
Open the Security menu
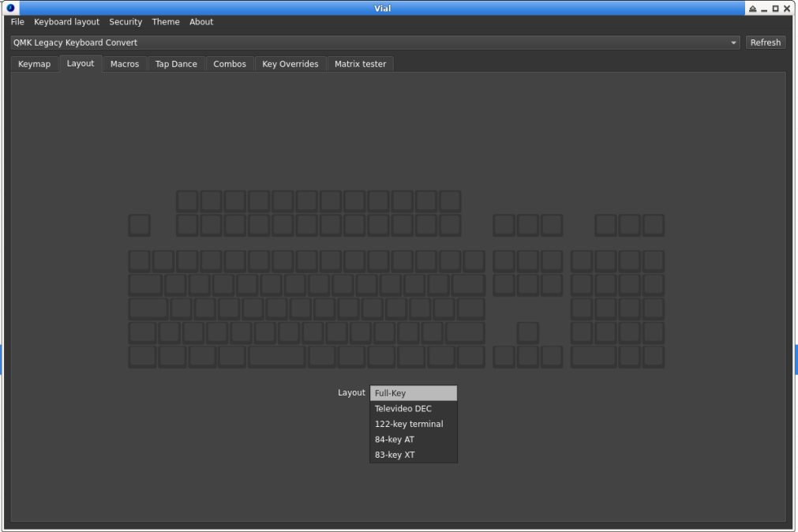click(126, 21)
